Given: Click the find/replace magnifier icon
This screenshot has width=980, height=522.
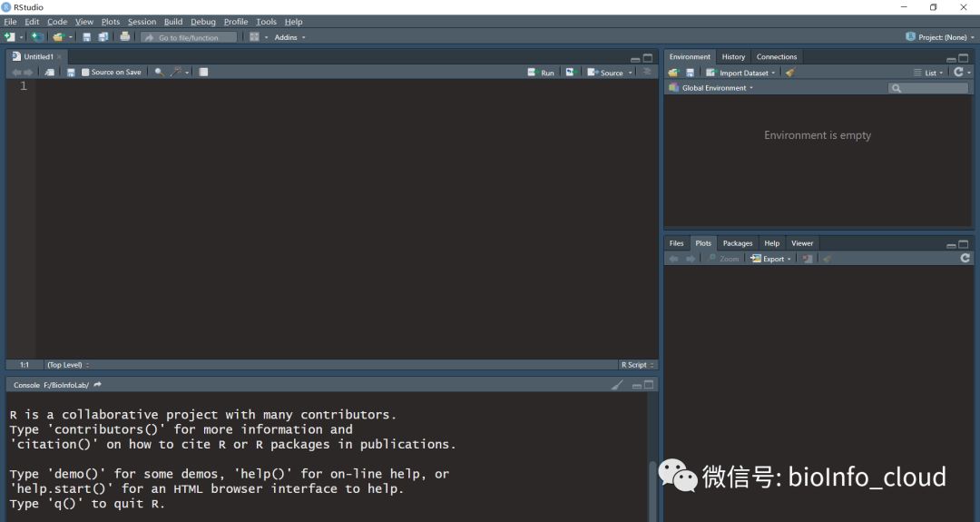Looking at the screenshot, I should click(160, 73).
